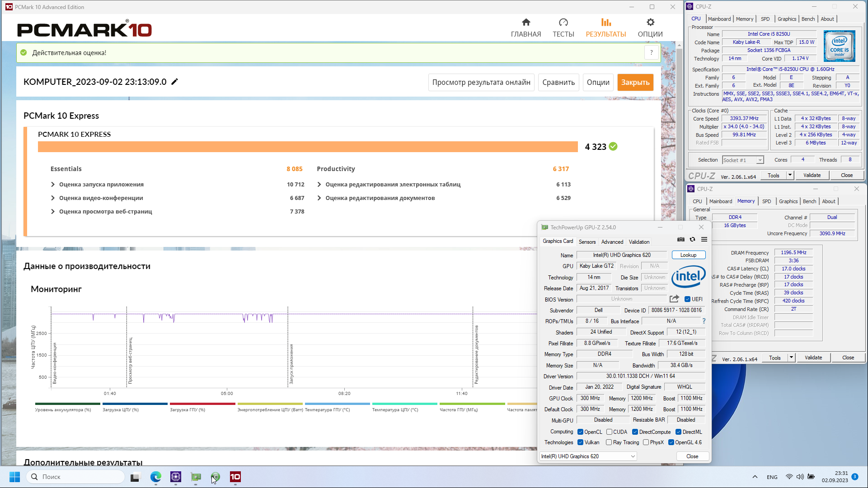868x488 pixels.
Task: Toggle the PhysX checkbox
Action: [x=646, y=442]
